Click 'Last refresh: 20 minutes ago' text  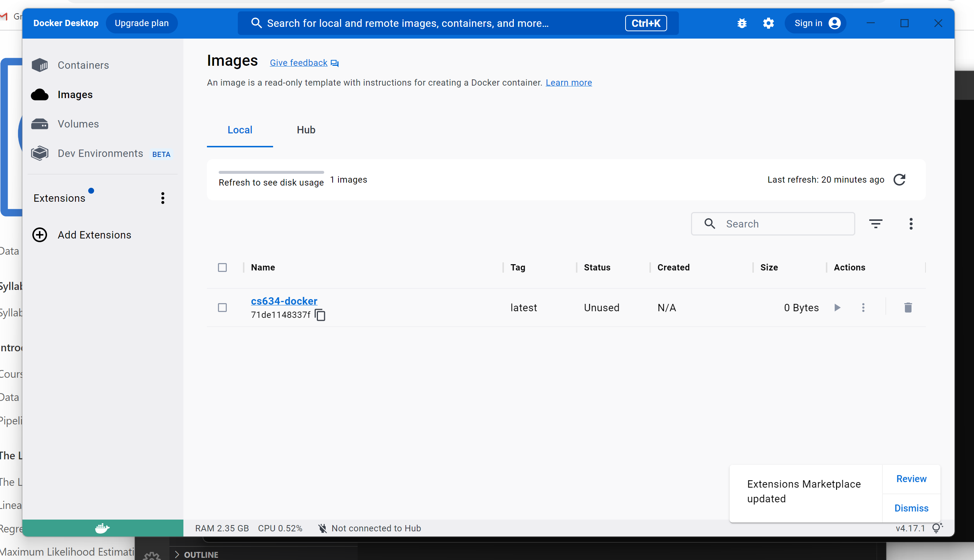pyautogui.click(x=826, y=180)
